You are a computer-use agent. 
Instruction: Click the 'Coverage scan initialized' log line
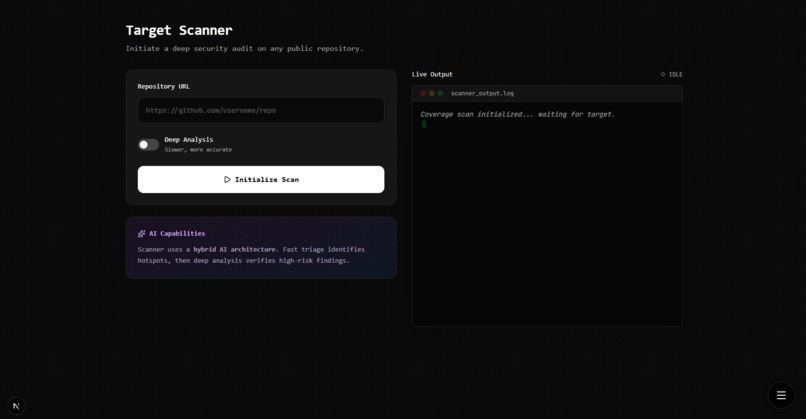coord(517,114)
